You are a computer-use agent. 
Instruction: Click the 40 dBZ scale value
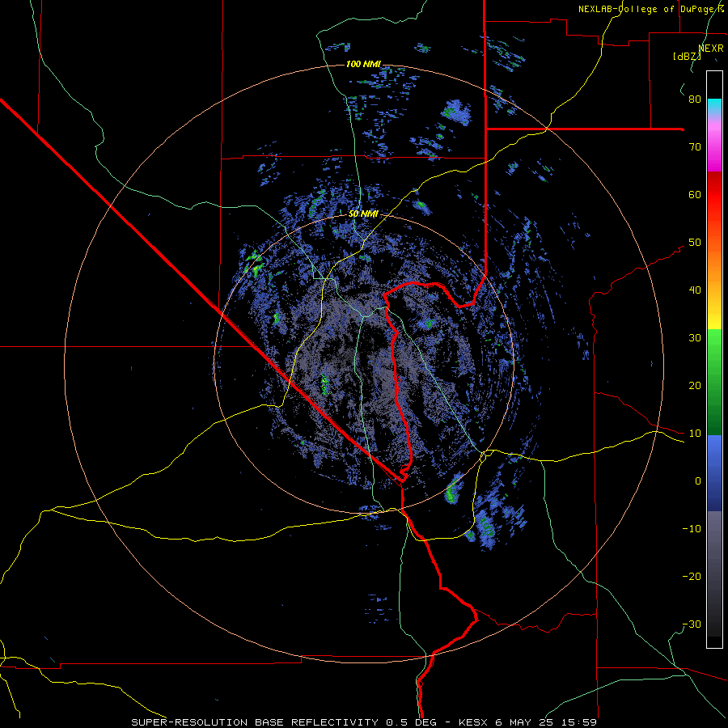[x=695, y=290]
